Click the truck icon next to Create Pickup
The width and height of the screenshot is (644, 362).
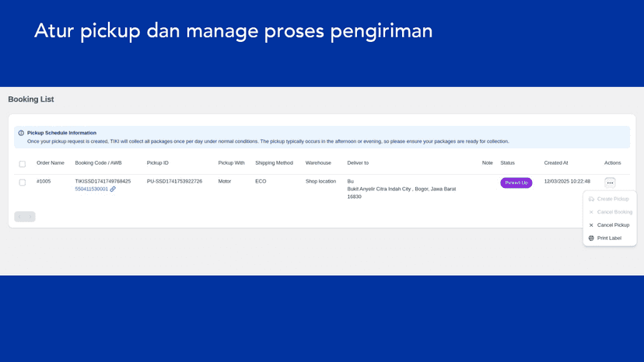[x=591, y=199]
